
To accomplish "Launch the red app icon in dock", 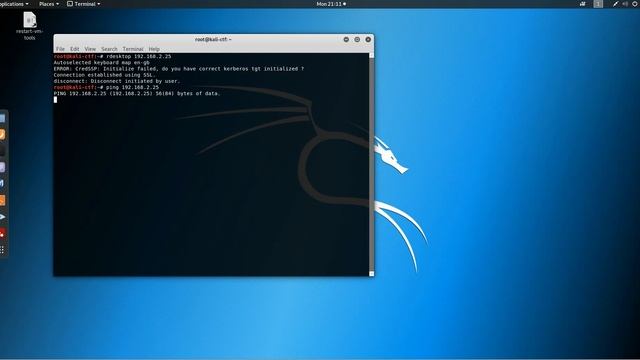I will (2, 233).
